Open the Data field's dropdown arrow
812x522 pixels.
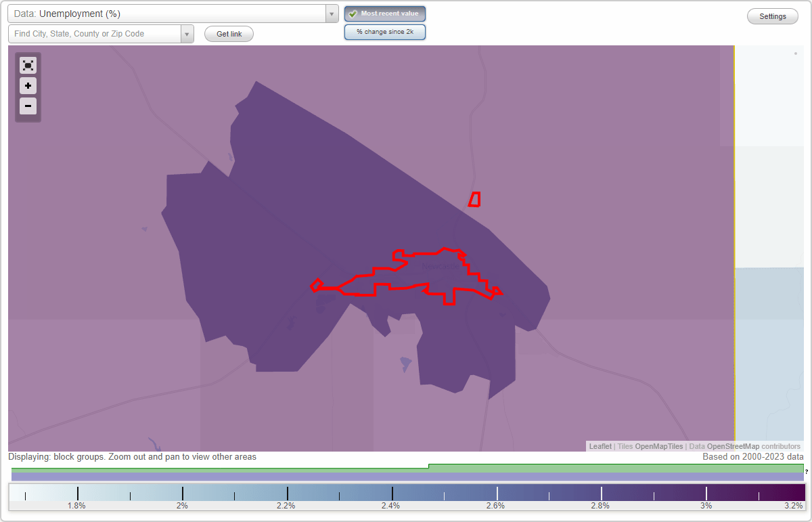click(x=331, y=13)
